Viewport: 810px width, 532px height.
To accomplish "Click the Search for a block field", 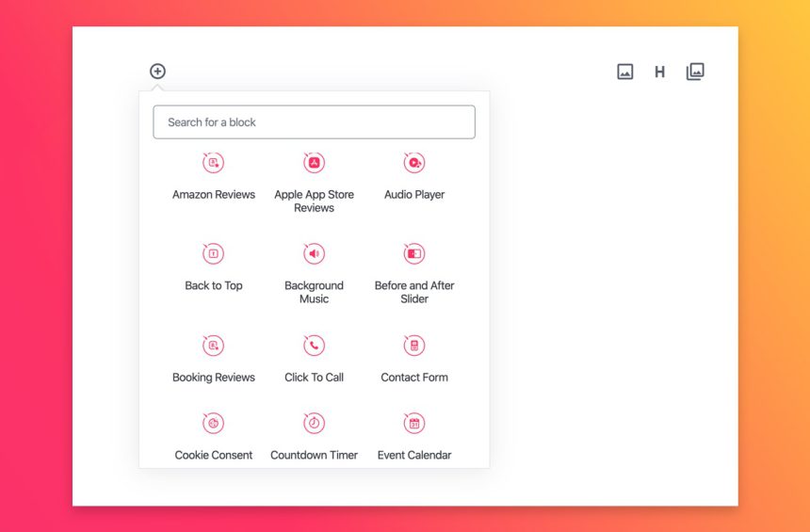I will [x=314, y=122].
